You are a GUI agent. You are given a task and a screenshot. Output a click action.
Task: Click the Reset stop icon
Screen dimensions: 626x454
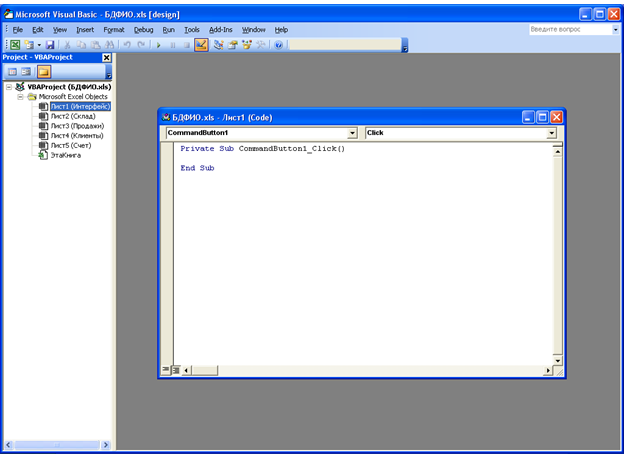186,45
